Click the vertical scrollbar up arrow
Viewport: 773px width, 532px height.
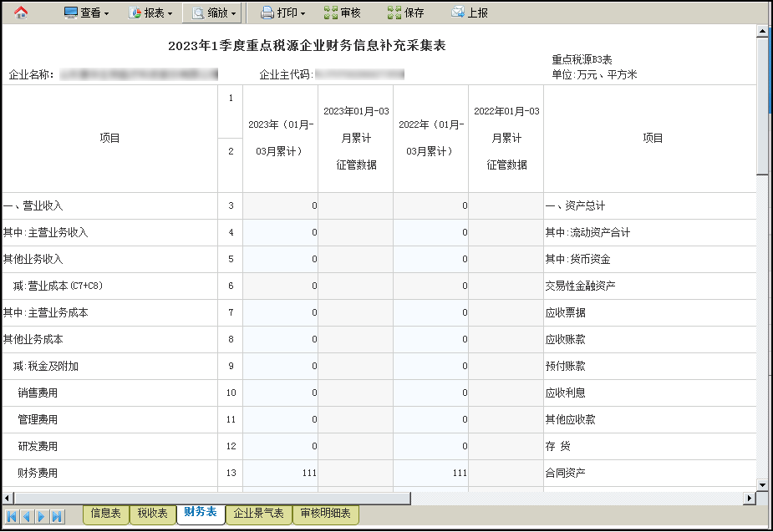(x=762, y=31)
